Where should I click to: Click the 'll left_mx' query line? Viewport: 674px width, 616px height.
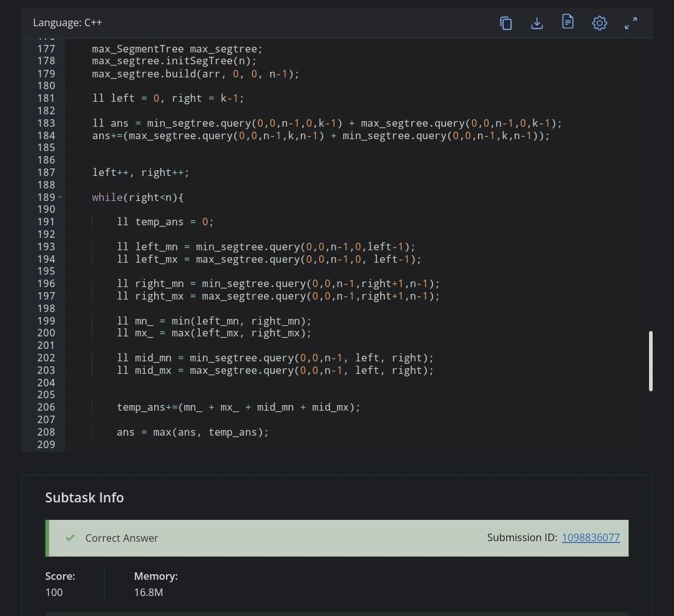(x=269, y=259)
